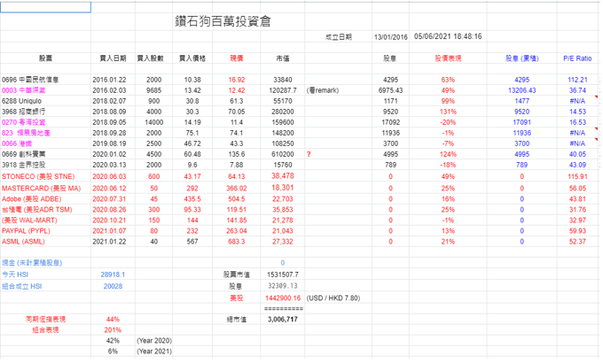The width and height of the screenshot is (603, 364).
Task: Select the 823 領展房地產 stock cell
Action: 26,133
